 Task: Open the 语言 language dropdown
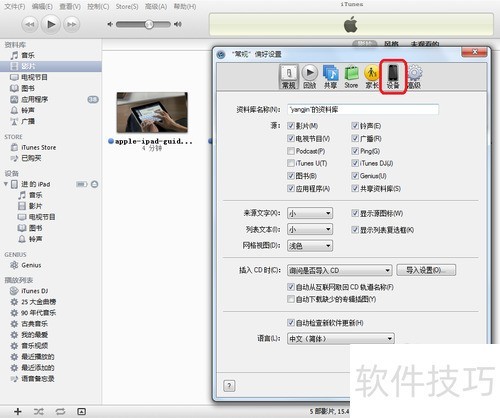(341, 339)
